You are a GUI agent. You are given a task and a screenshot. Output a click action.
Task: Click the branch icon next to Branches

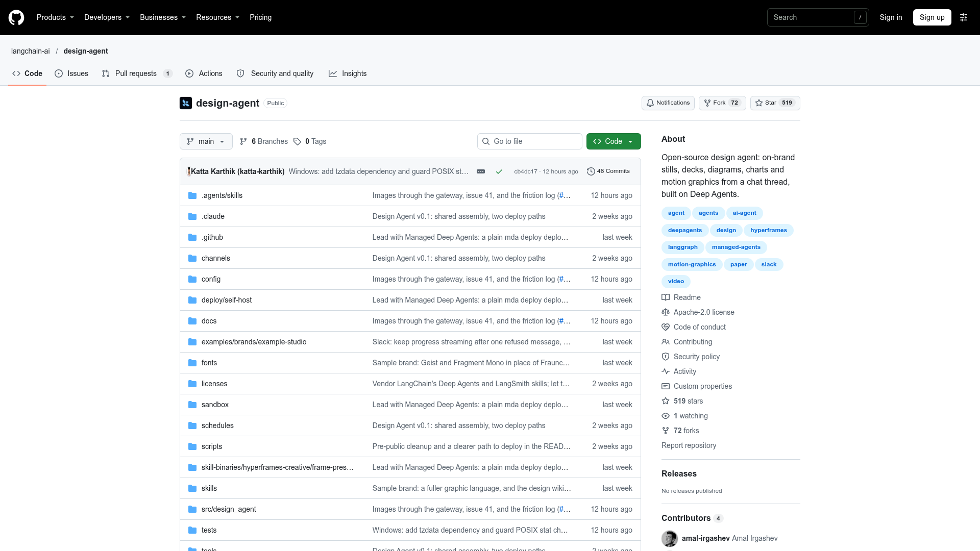tap(243, 141)
